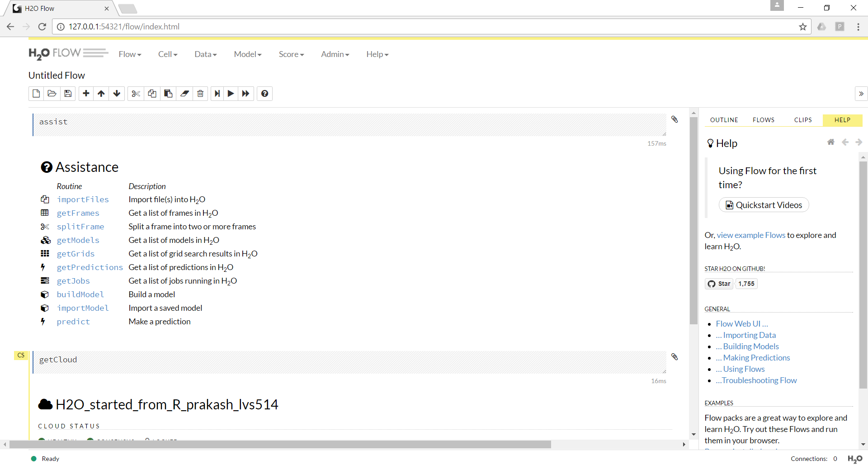The width and height of the screenshot is (868, 465).
Task: Go back in Help panel
Action: click(845, 142)
